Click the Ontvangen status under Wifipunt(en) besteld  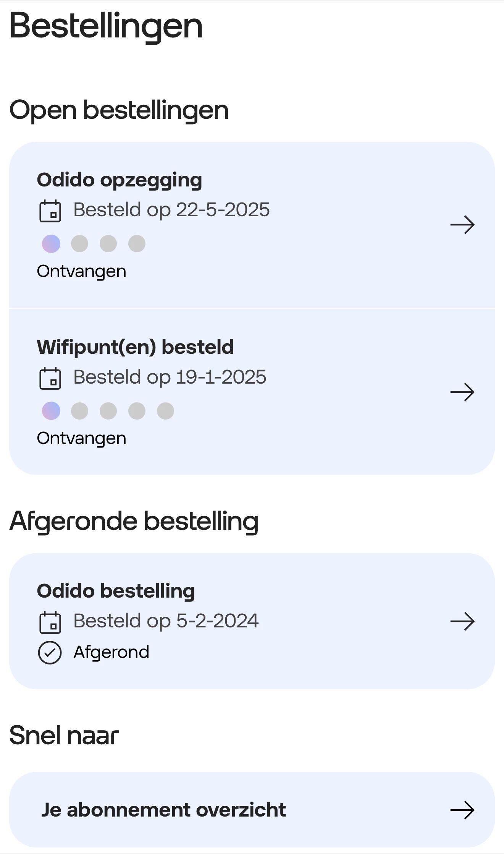tap(81, 438)
